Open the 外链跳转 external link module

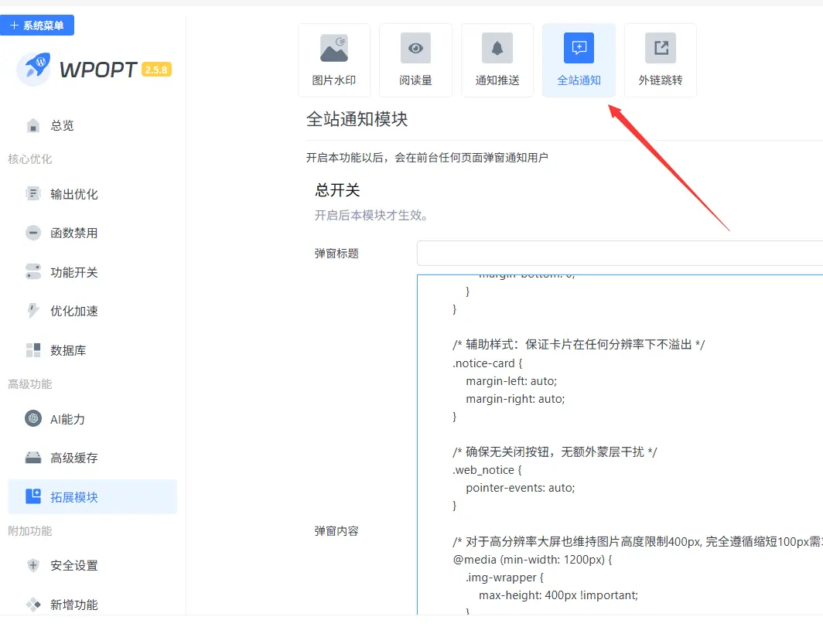click(661, 60)
